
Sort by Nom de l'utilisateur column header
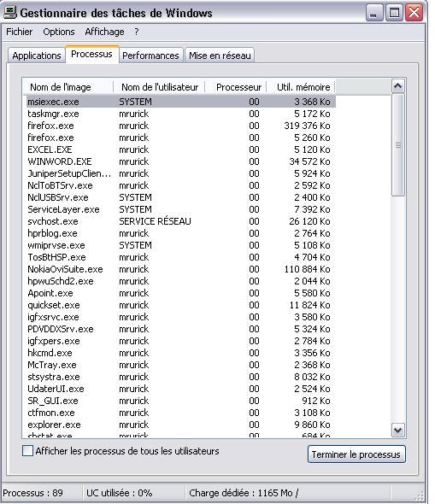coord(160,87)
